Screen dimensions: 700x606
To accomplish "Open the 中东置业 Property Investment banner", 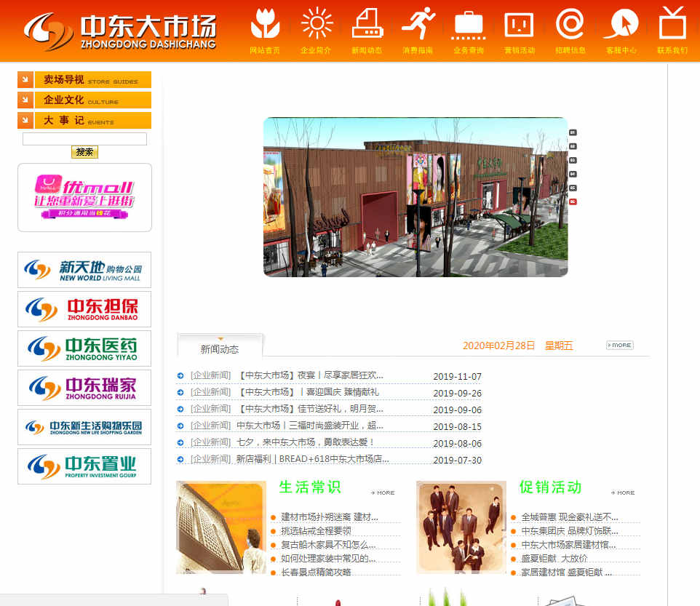I will tap(84, 466).
